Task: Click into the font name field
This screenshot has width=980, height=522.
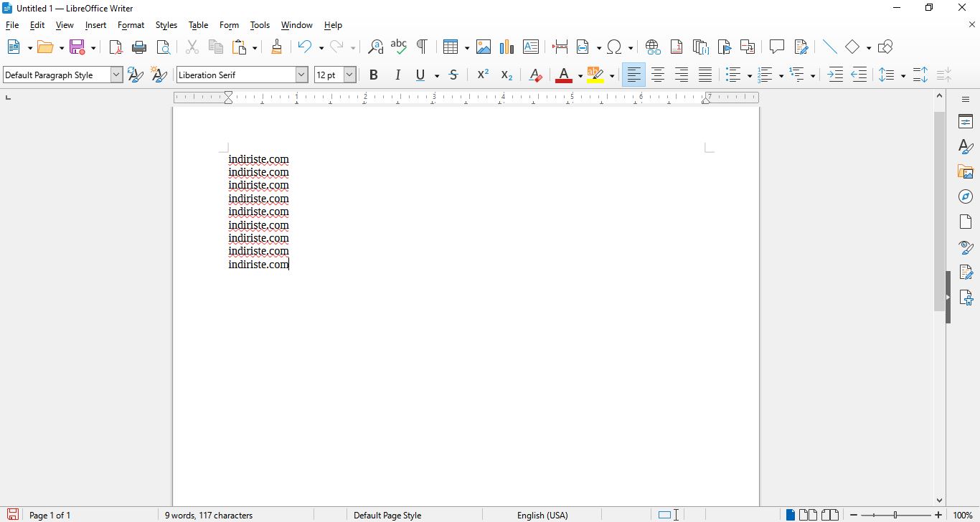Action: [x=236, y=75]
